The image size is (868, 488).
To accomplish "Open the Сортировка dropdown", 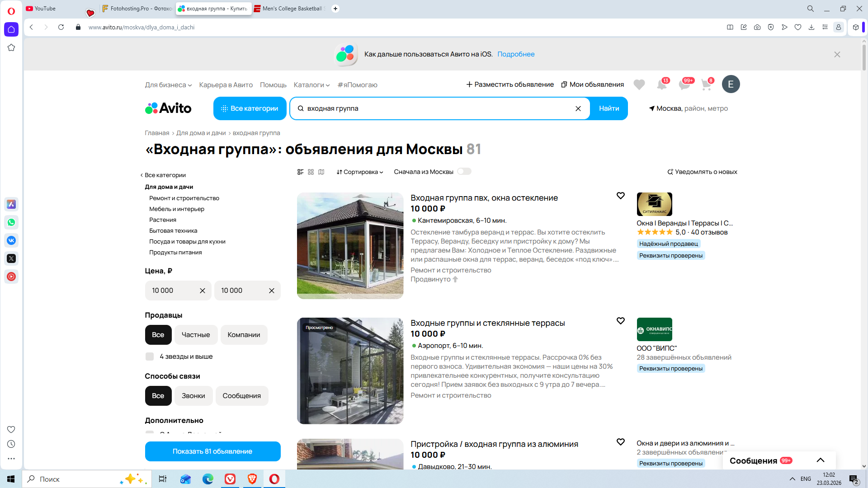I will tap(359, 172).
